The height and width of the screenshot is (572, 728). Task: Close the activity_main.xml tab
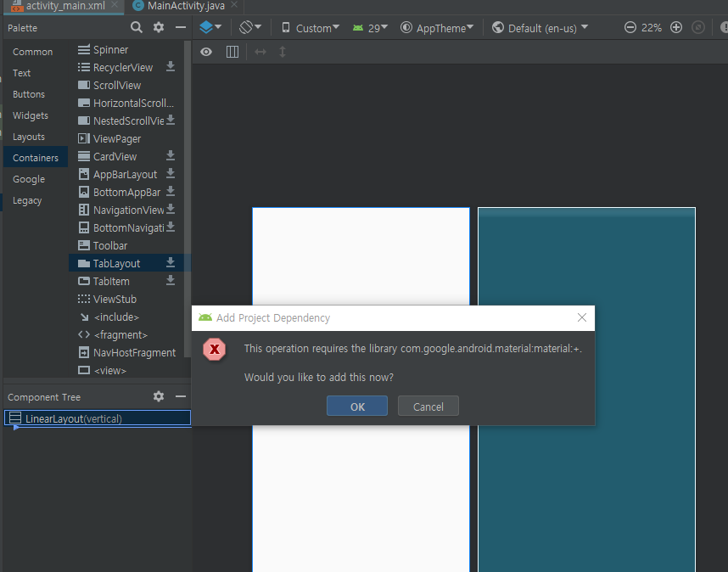coord(115,4)
